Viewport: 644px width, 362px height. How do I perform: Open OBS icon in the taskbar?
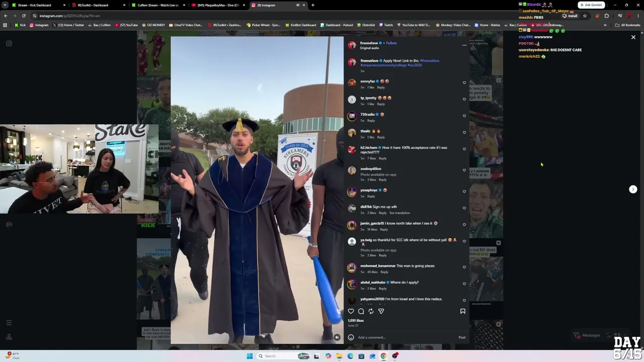395,356
